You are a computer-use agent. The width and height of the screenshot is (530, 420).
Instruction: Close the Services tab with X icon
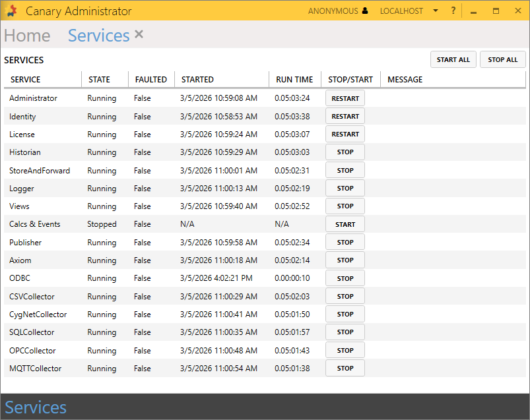coord(139,34)
